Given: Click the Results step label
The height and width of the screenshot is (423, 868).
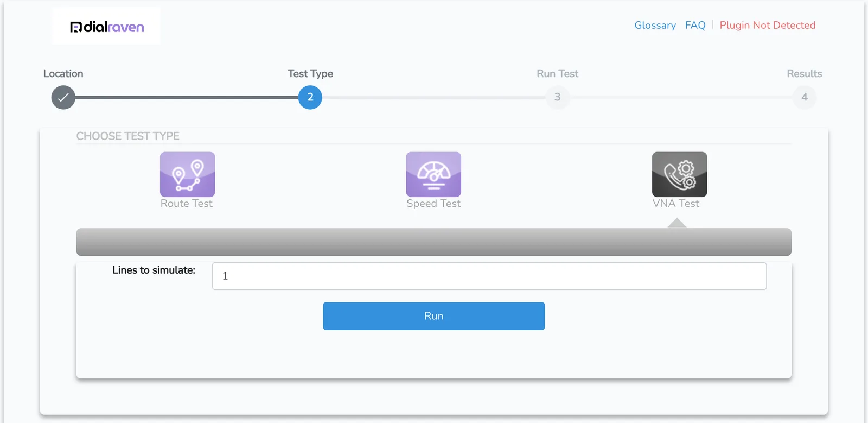Looking at the screenshot, I should pos(805,73).
